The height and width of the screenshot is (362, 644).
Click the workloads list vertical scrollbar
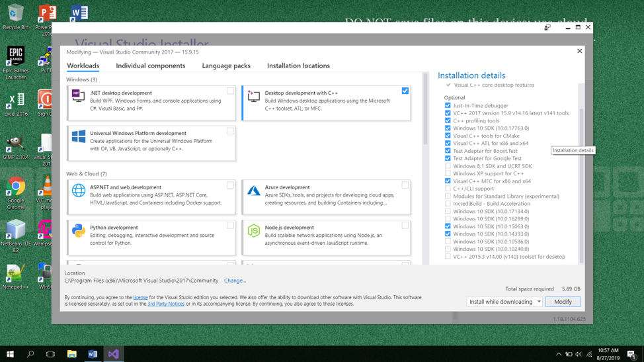pos(426,109)
